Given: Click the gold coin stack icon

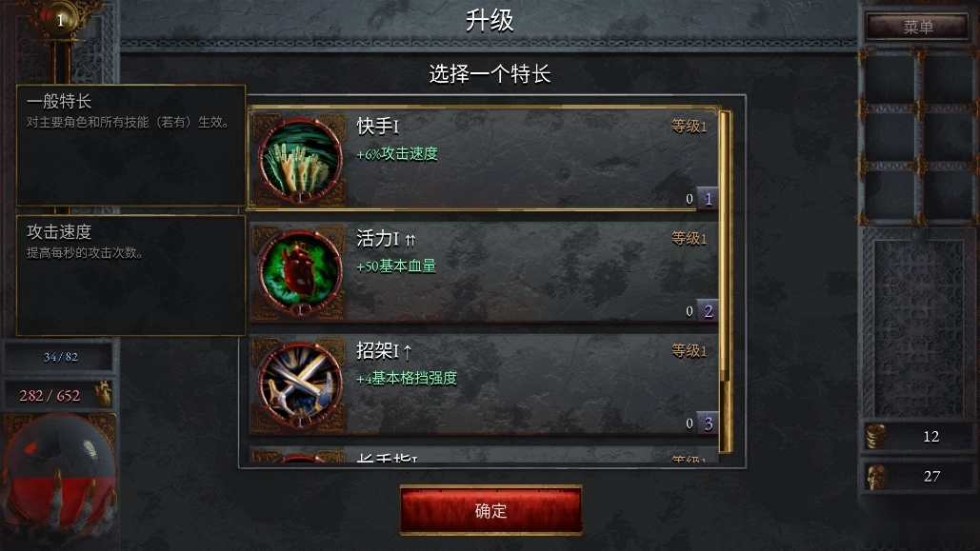Looking at the screenshot, I should pos(876,436).
